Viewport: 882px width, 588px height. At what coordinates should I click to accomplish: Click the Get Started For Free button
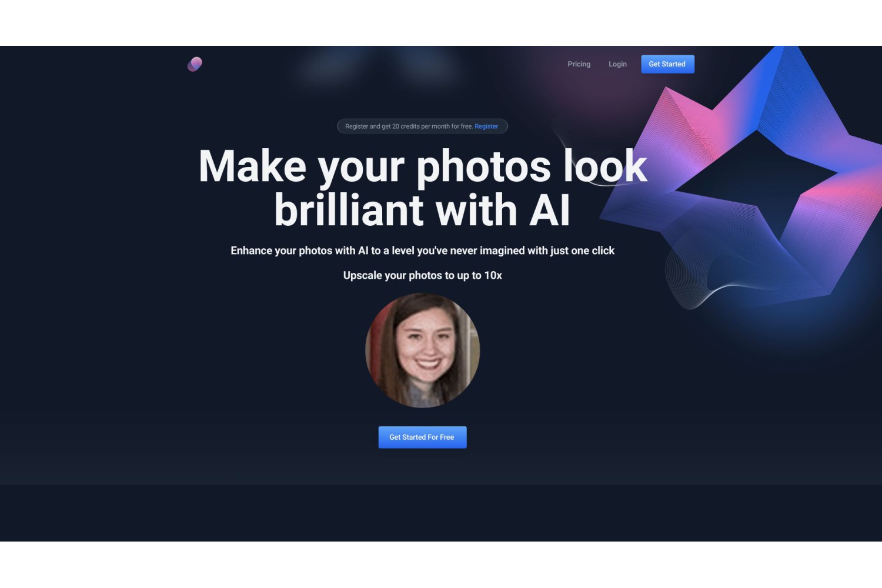(422, 437)
